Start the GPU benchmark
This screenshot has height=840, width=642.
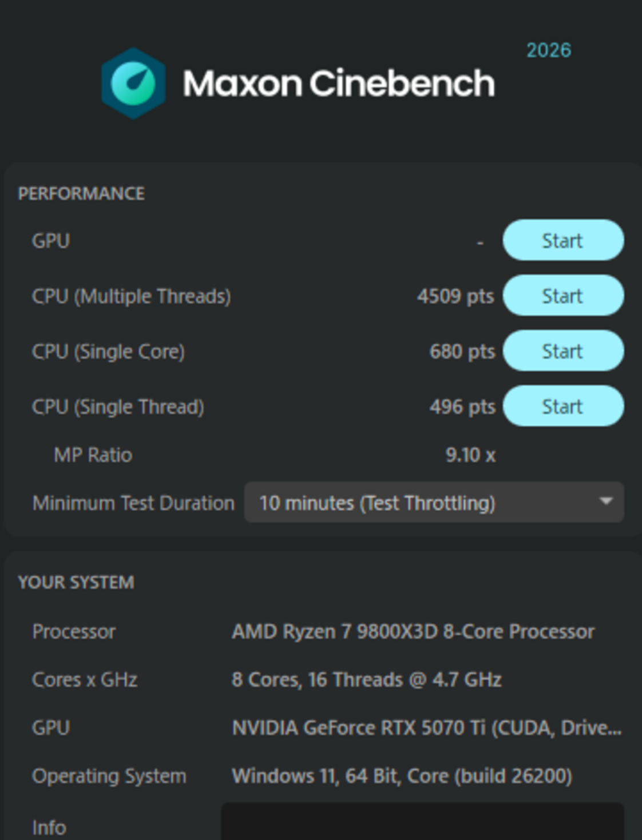coord(563,240)
